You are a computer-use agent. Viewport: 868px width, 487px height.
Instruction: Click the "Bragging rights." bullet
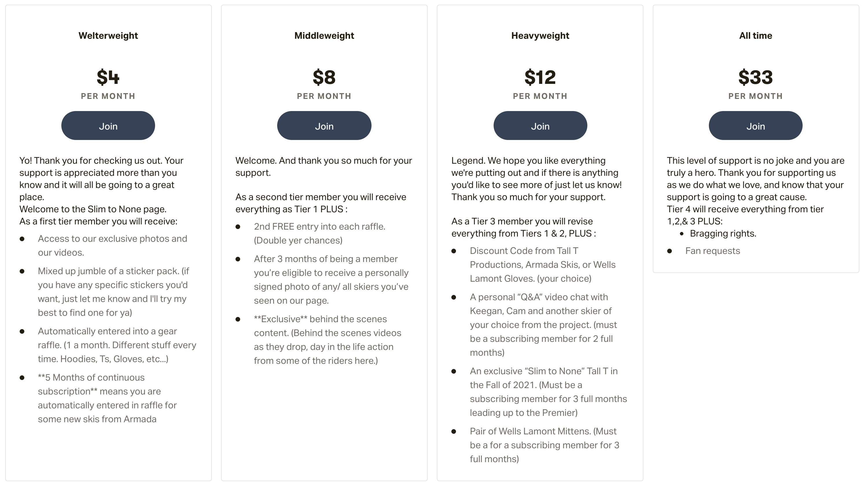click(x=723, y=233)
